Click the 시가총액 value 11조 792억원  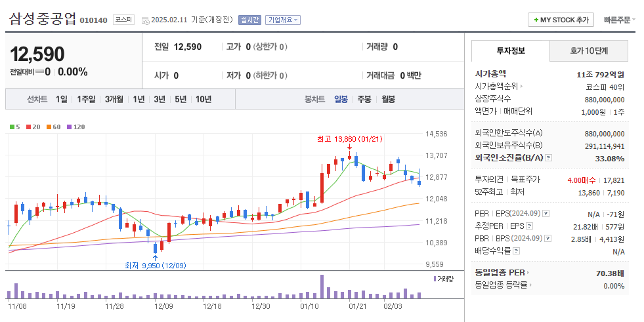pos(600,75)
